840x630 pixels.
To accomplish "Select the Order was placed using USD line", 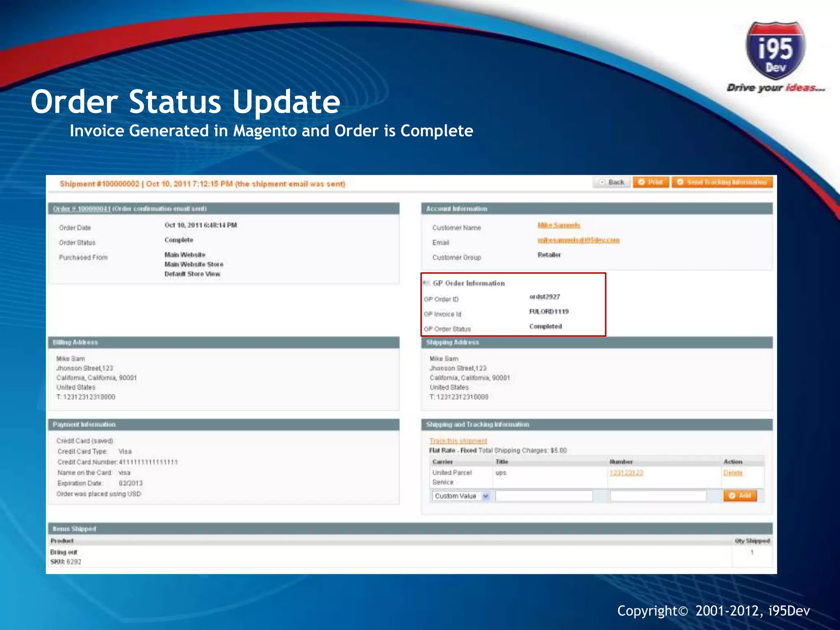I will [98, 494].
